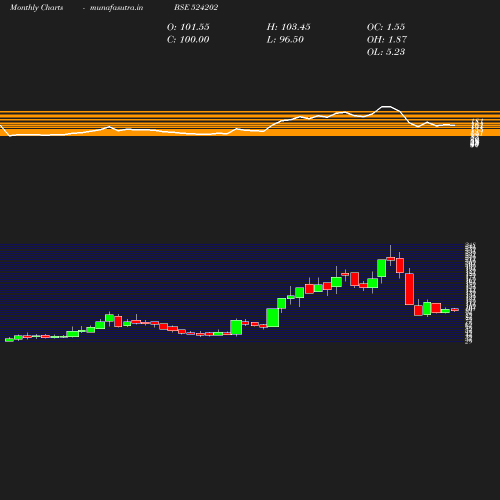
Task: Click the 'OC: 1.55' statistic
Action: 386,27
